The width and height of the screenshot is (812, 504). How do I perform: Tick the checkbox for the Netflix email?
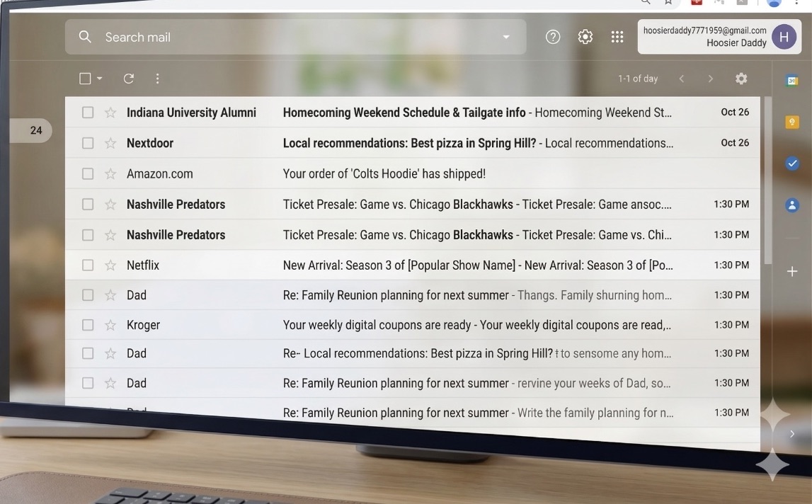point(88,265)
